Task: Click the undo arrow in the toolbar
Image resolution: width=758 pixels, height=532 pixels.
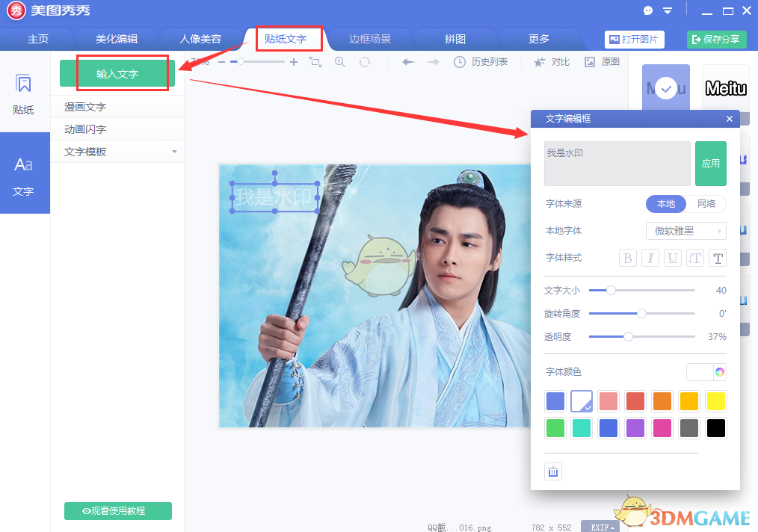Action: (408, 62)
